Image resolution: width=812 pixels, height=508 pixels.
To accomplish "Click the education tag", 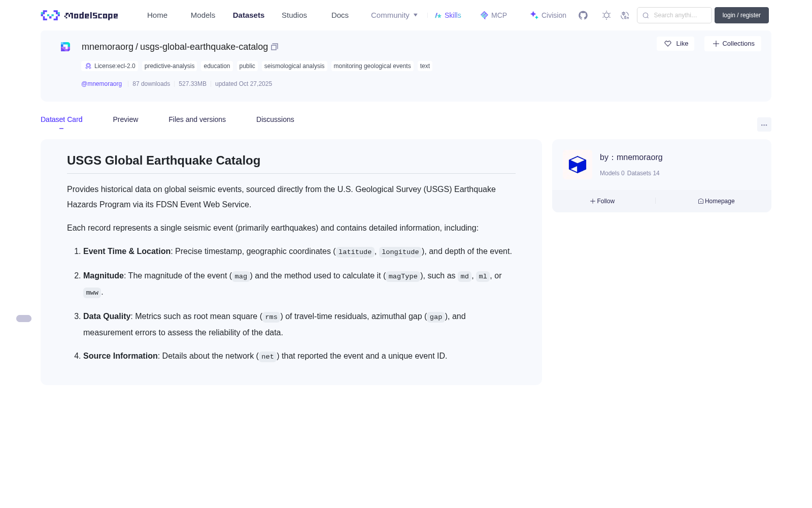I will pos(217,66).
